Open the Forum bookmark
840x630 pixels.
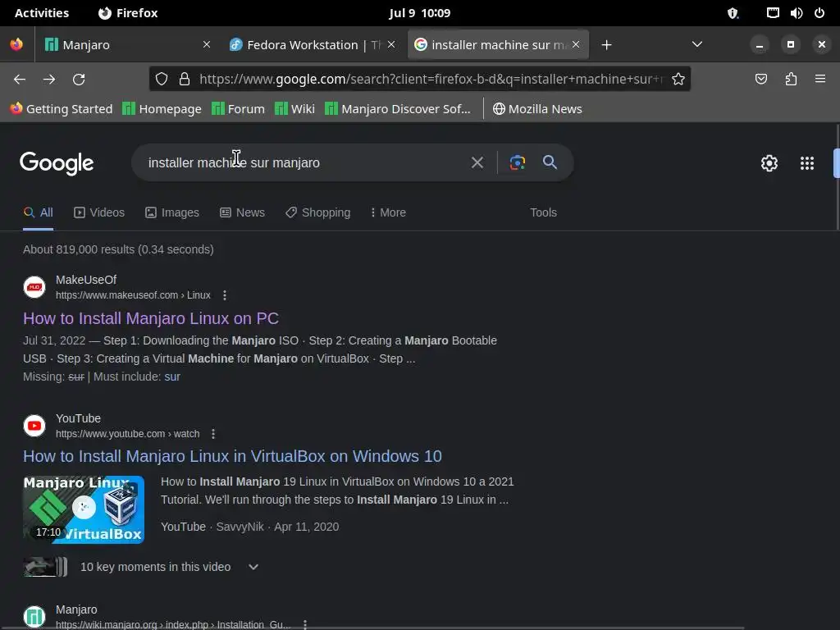click(238, 109)
